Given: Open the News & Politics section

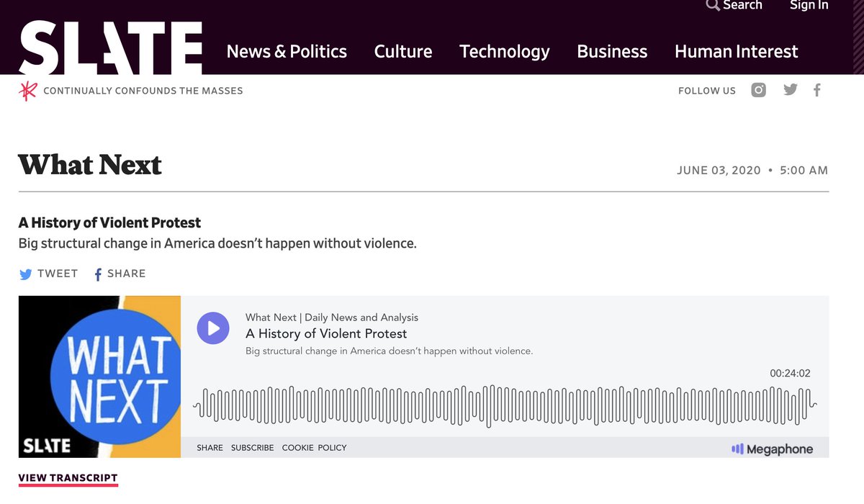Looking at the screenshot, I should coord(287,51).
